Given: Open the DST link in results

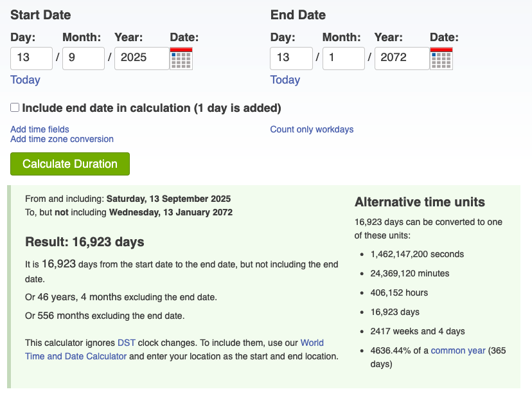Looking at the screenshot, I should [126, 343].
